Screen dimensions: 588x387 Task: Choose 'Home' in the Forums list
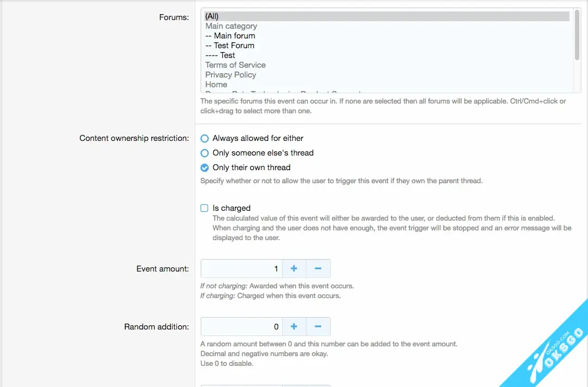coord(216,85)
